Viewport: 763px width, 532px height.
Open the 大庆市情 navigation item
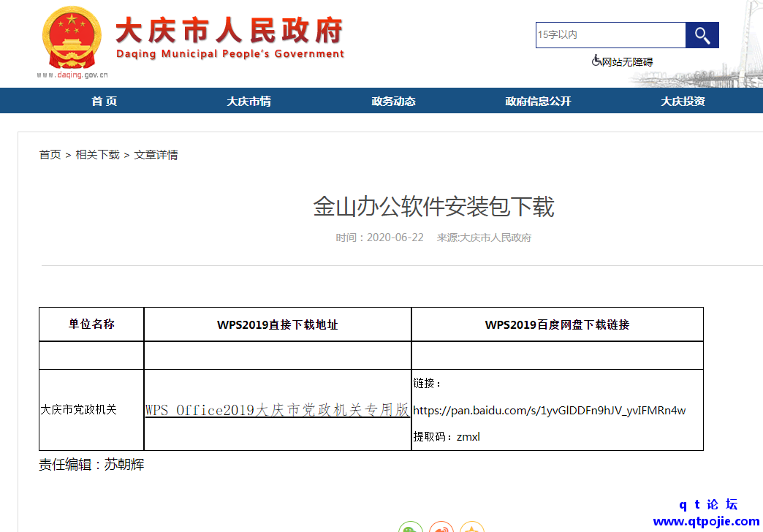248,102
